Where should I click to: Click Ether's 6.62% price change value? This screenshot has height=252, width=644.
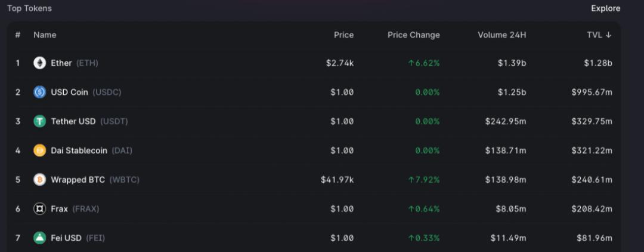coord(424,63)
